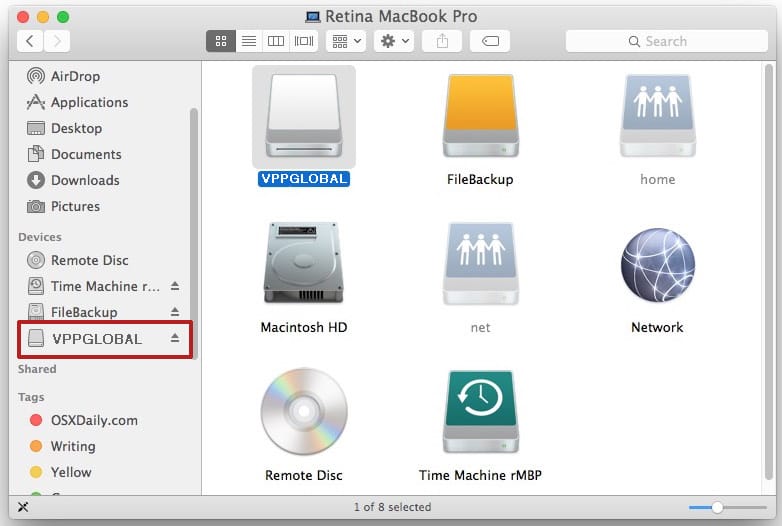Switch to column view
This screenshot has width=782, height=526.
point(276,41)
